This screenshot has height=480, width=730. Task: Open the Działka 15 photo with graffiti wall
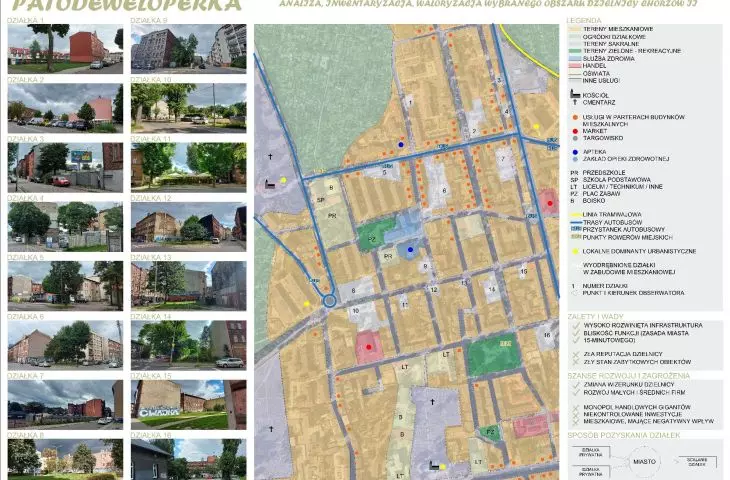pyautogui.click(x=189, y=405)
